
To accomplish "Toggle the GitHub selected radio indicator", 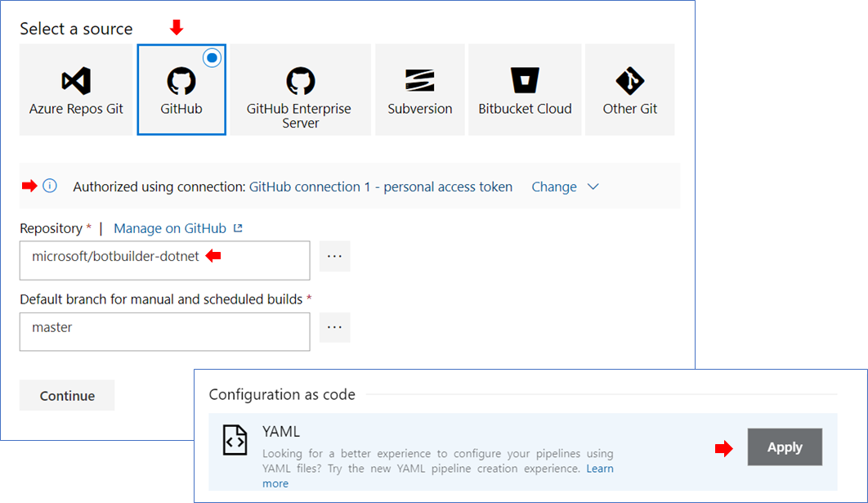I will click(212, 57).
